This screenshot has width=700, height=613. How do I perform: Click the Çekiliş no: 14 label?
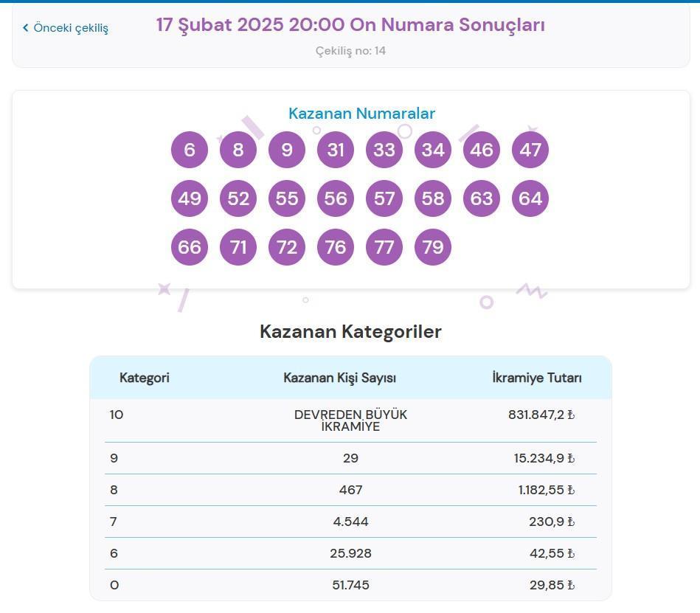click(x=350, y=51)
